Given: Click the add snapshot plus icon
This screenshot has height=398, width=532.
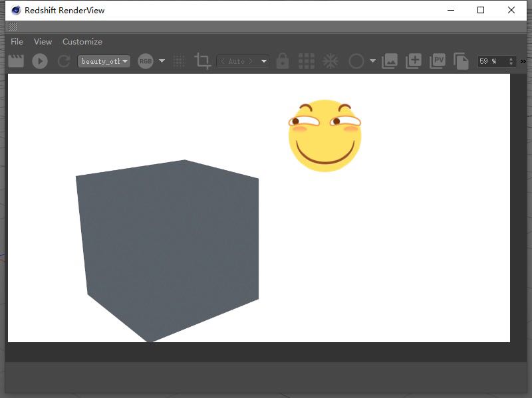Looking at the screenshot, I should point(414,61).
